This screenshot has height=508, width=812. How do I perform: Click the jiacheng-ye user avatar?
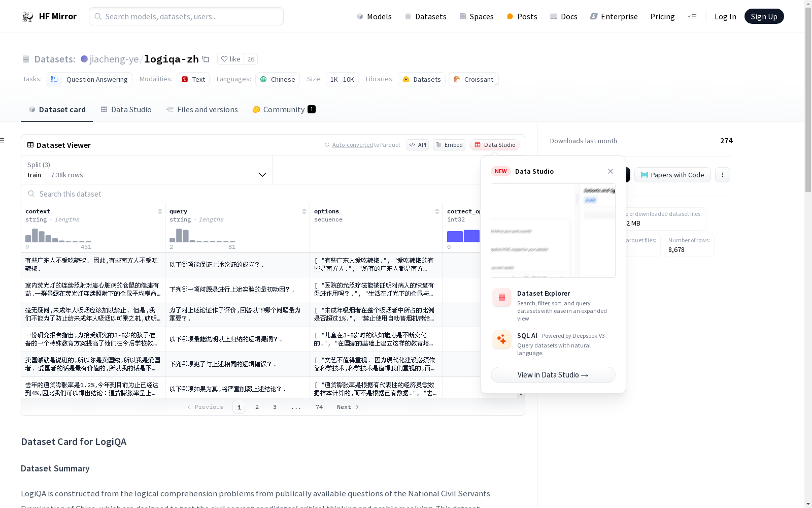pyautogui.click(x=84, y=59)
